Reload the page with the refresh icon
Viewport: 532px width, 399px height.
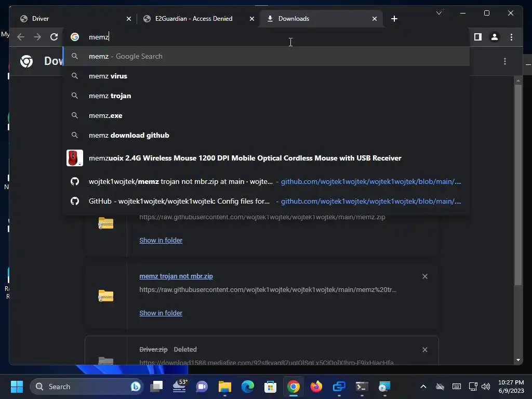(54, 37)
